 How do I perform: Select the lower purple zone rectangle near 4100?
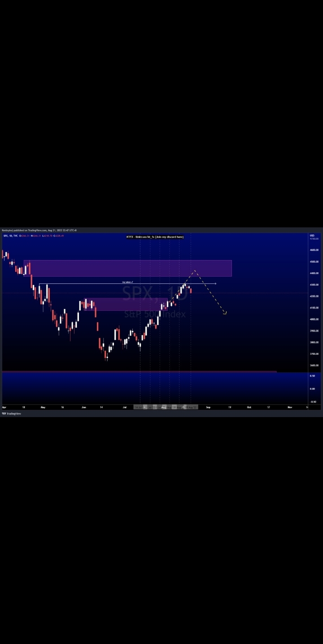point(126,304)
